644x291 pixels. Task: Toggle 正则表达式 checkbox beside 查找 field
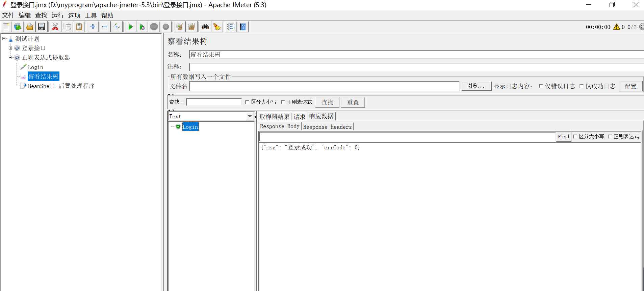(283, 102)
